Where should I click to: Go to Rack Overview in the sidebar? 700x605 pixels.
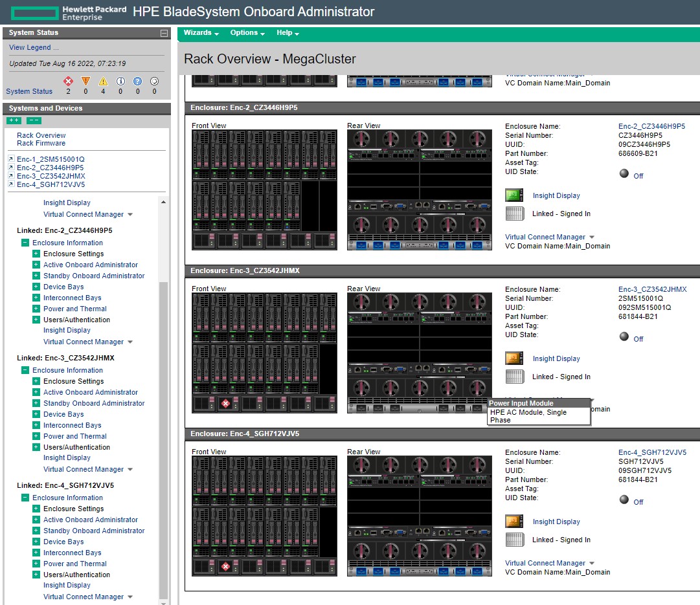pos(41,135)
